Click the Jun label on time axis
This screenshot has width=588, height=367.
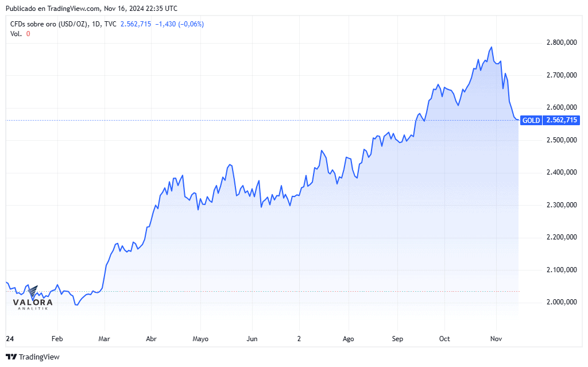(252, 339)
